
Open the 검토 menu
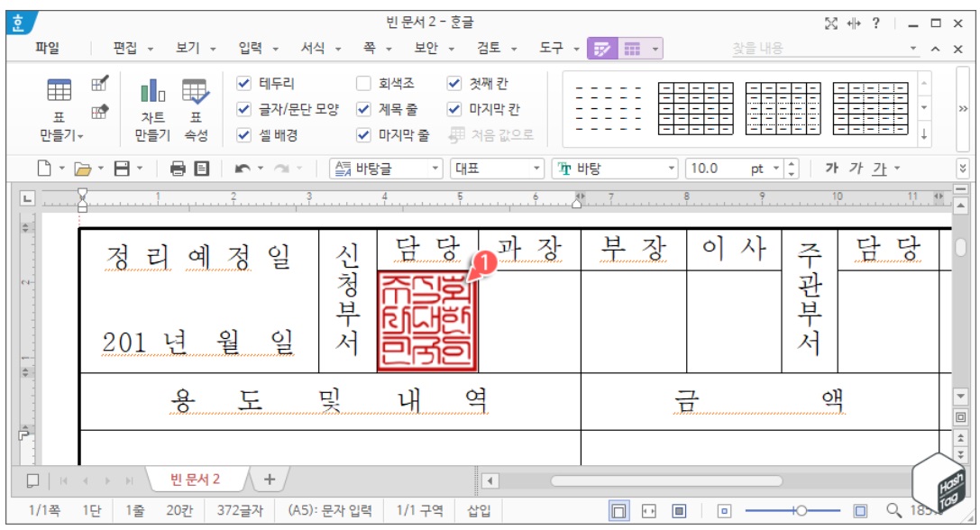(x=489, y=48)
